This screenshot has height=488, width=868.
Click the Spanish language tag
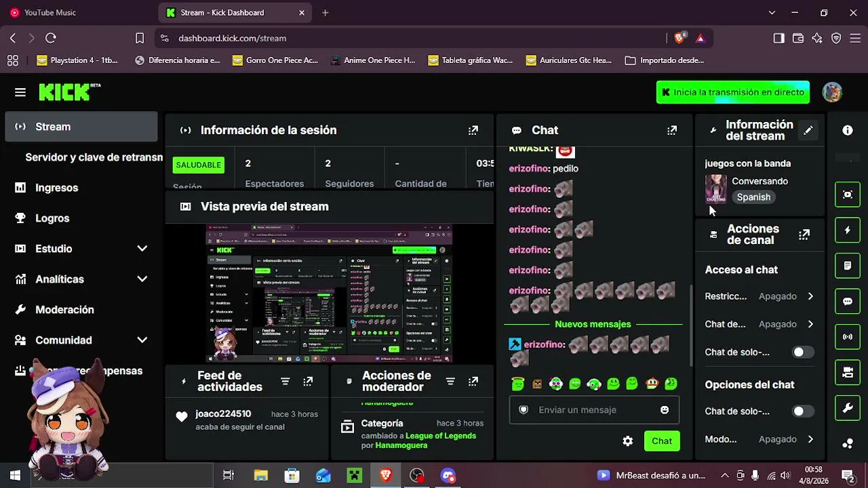coord(753,197)
